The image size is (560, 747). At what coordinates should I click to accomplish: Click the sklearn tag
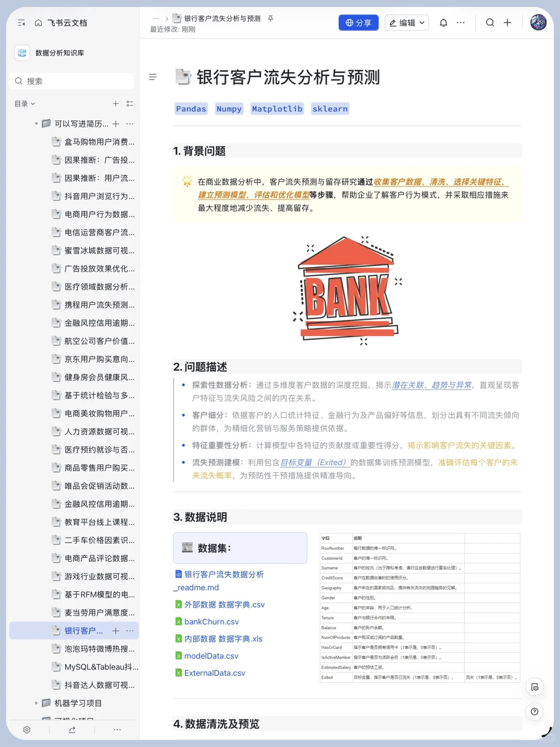tap(330, 109)
